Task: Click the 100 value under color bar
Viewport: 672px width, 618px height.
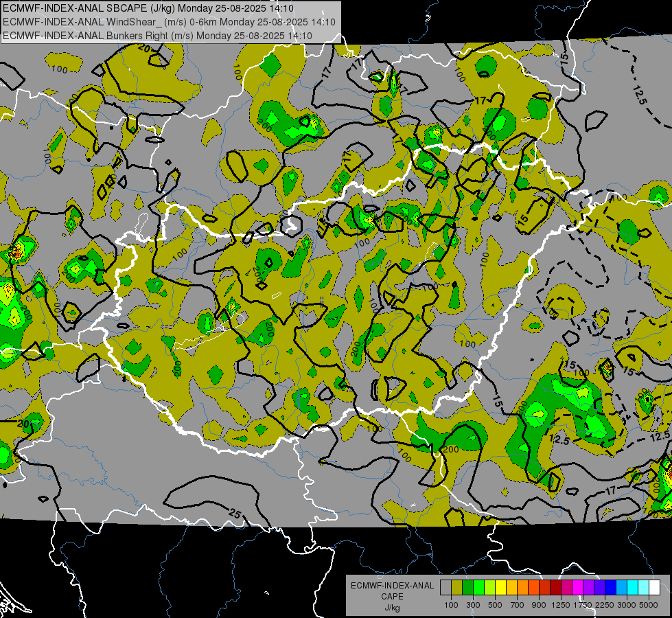Action: [451, 605]
